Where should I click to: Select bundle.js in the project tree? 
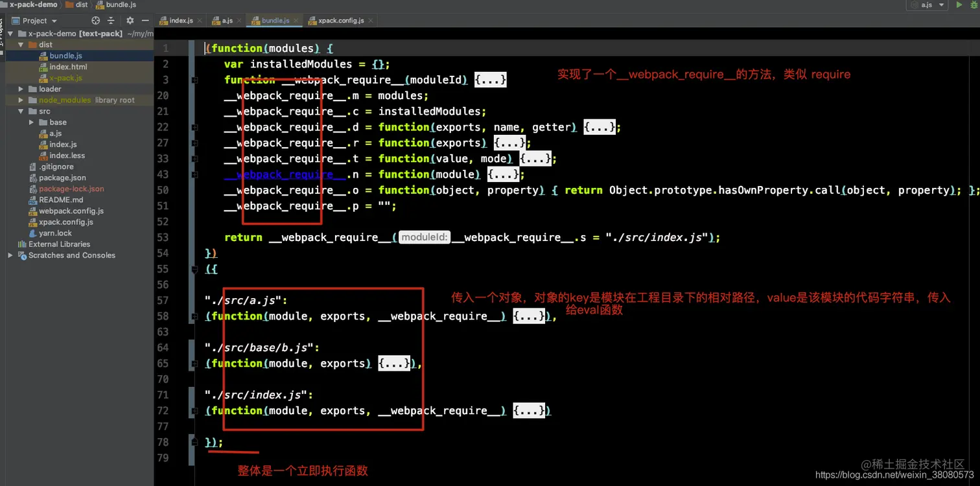coord(65,56)
